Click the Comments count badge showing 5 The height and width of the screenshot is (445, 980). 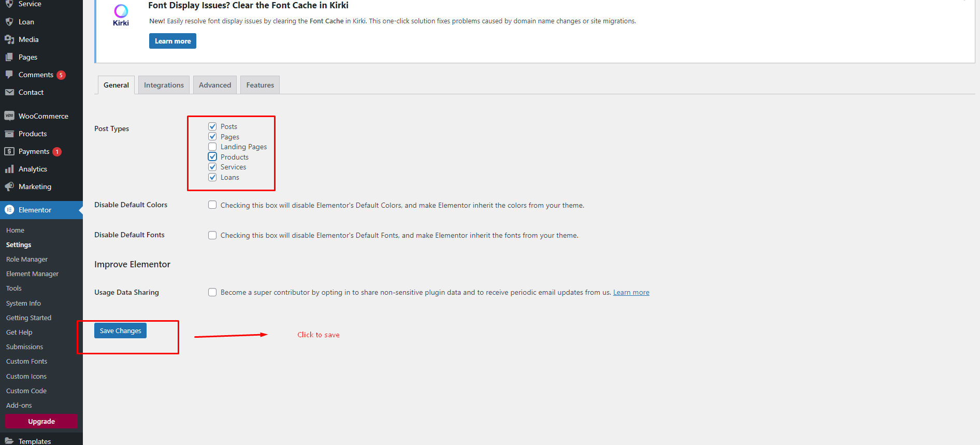coord(61,75)
